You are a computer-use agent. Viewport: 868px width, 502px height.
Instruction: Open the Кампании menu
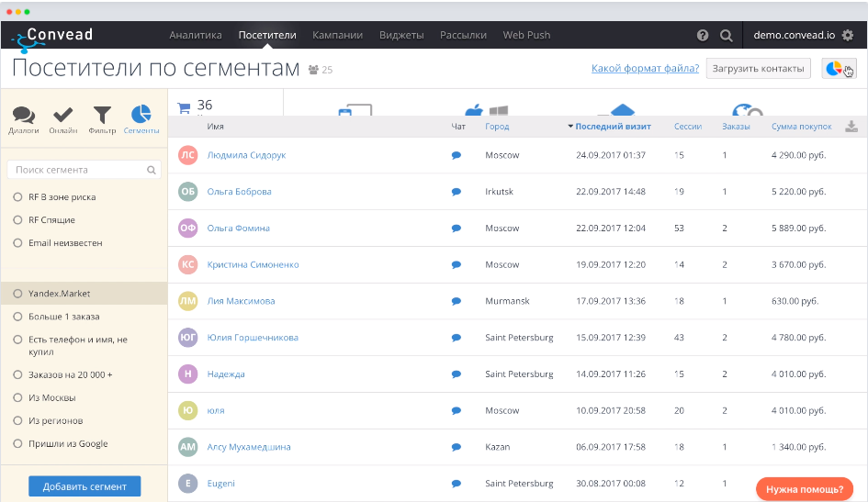338,36
